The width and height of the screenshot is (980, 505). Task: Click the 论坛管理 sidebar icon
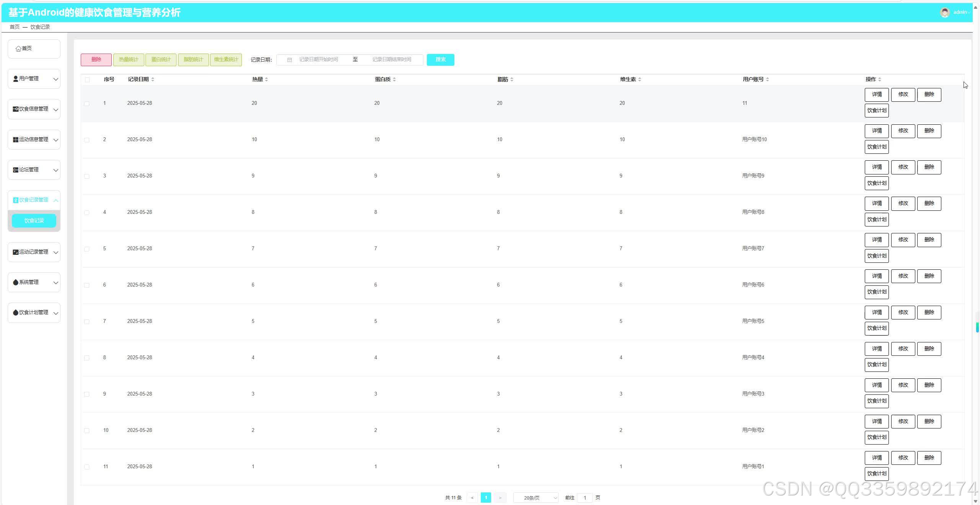16,170
